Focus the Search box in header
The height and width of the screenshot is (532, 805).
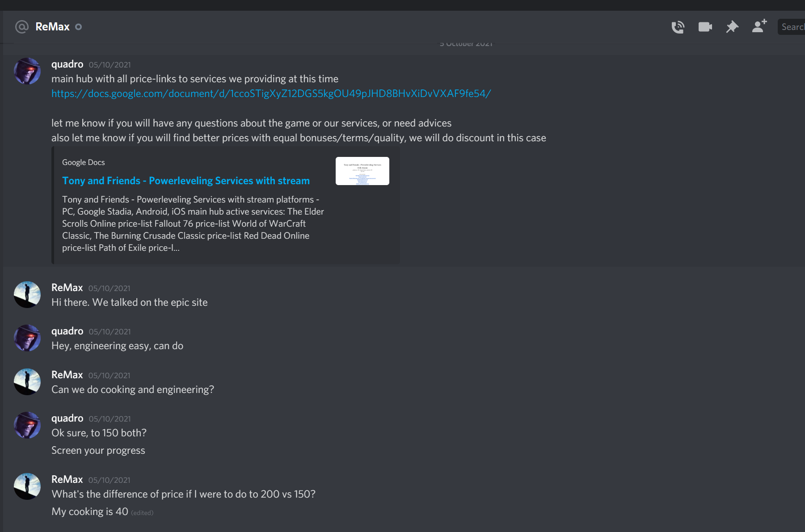791,27
